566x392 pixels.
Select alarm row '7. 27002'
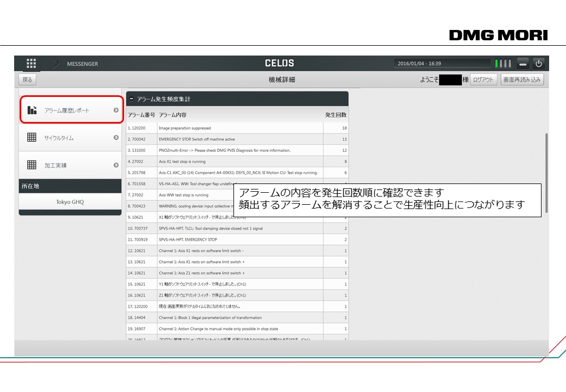click(x=237, y=195)
